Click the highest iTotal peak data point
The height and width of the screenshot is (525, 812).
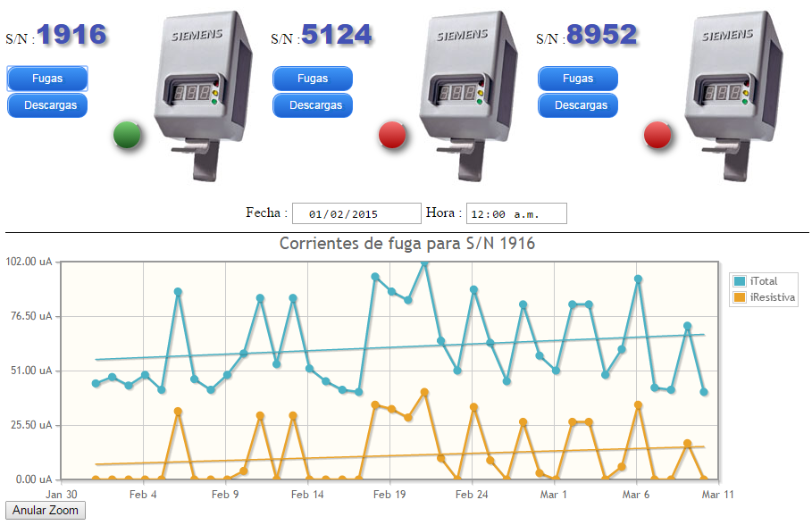(x=424, y=263)
